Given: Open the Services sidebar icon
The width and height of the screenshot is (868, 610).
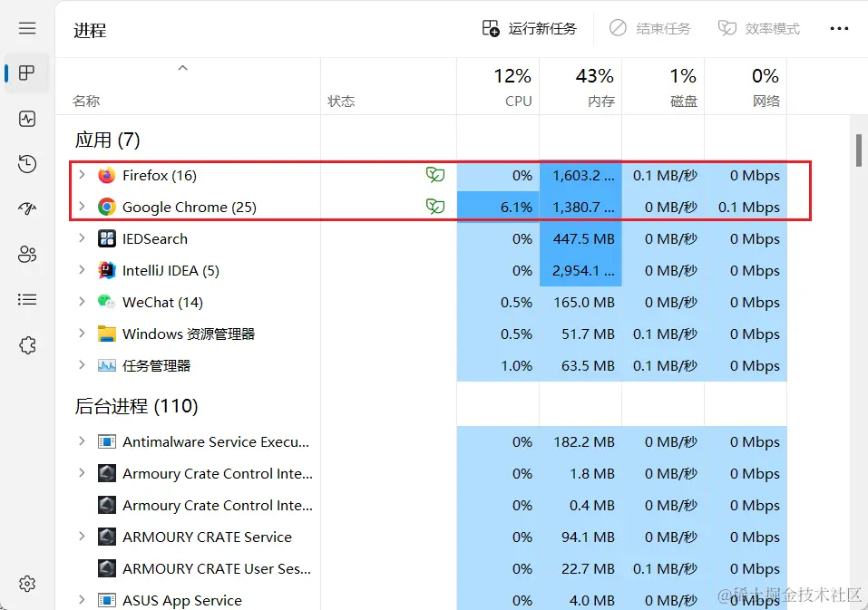Looking at the screenshot, I should [x=27, y=345].
